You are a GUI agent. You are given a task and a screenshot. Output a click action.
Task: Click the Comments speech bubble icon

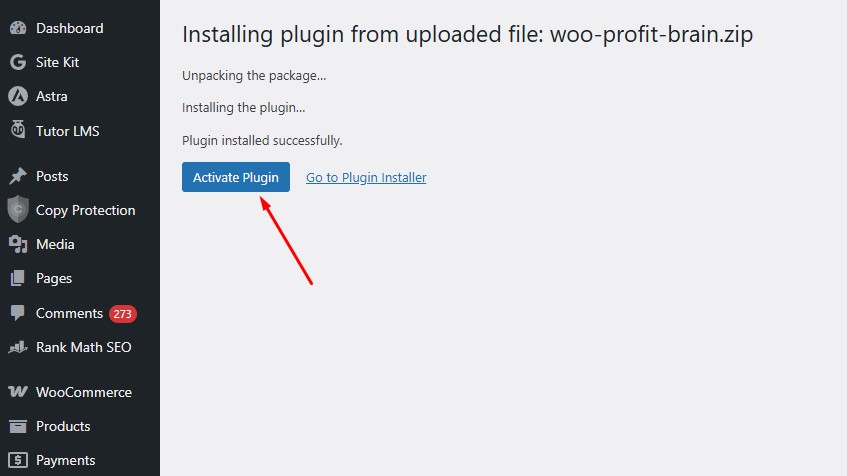(x=17, y=313)
